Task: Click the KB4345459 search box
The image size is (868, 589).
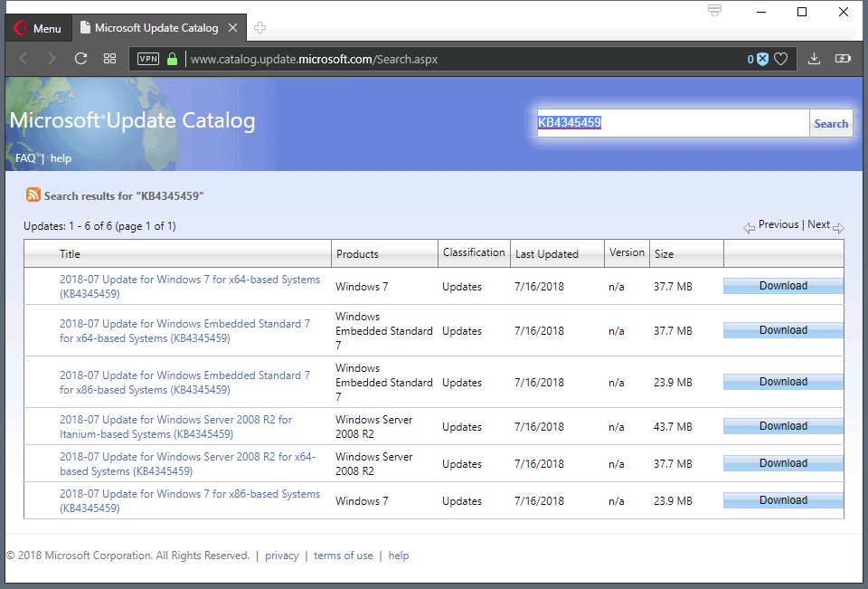Action: point(673,122)
